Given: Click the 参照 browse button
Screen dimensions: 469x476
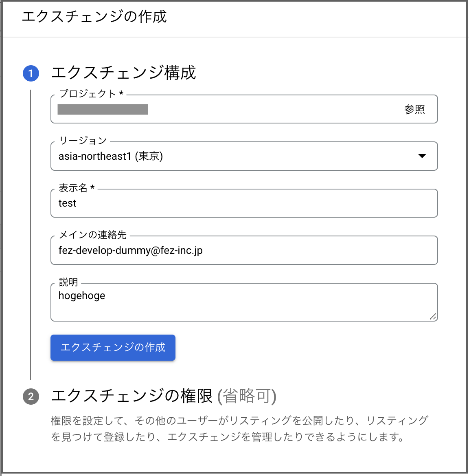Looking at the screenshot, I should [x=414, y=109].
